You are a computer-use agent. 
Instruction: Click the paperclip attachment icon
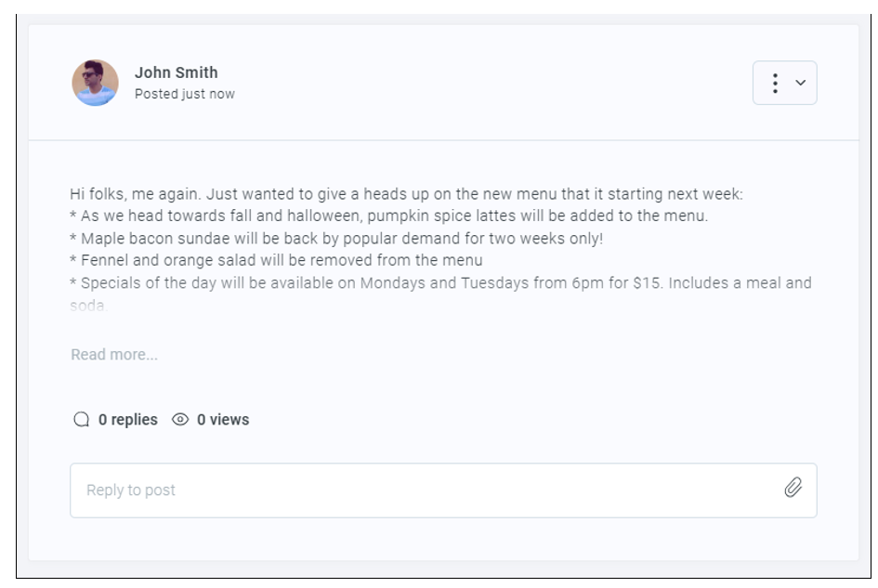793,488
